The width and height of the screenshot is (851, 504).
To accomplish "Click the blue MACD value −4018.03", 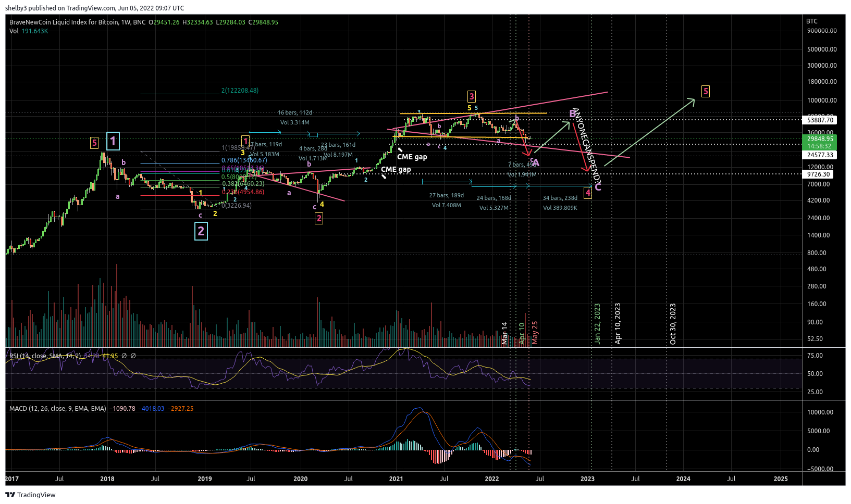I will coord(151,409).
